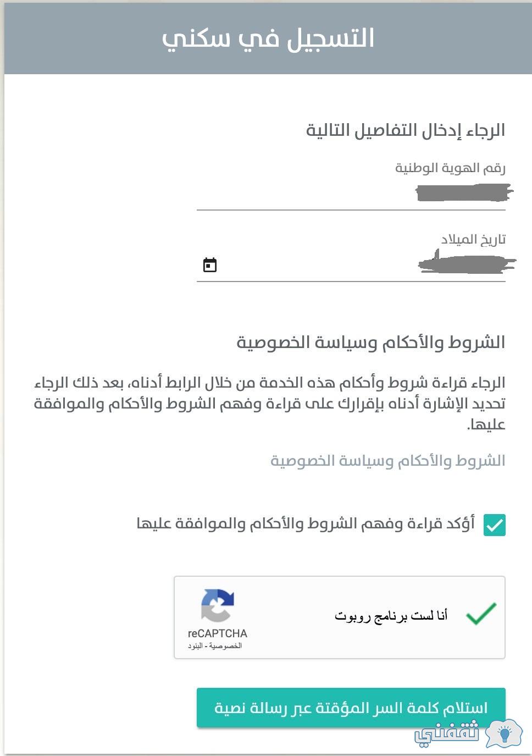Click the lightbulb watermark icon
Screen dimensions: 532x756
[x=504, y=734]
